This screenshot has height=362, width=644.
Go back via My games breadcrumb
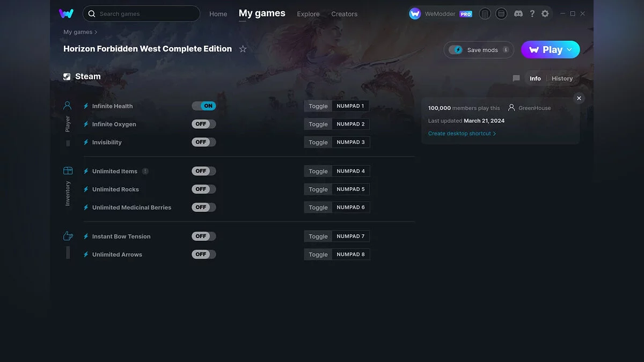pos(78,32)
